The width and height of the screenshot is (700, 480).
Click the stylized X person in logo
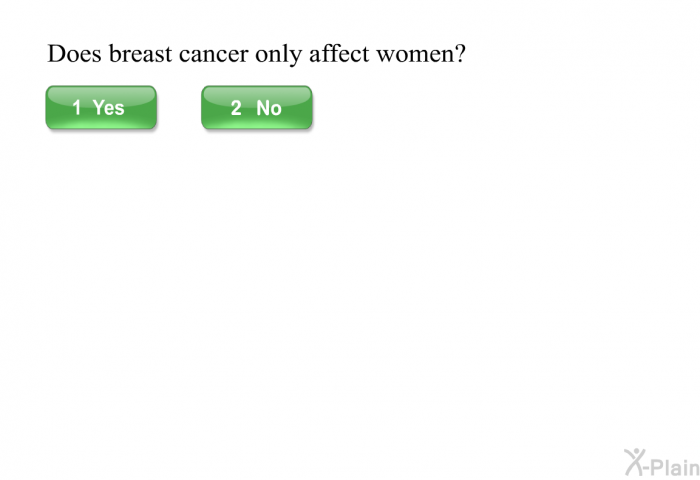tap(634, 462)
